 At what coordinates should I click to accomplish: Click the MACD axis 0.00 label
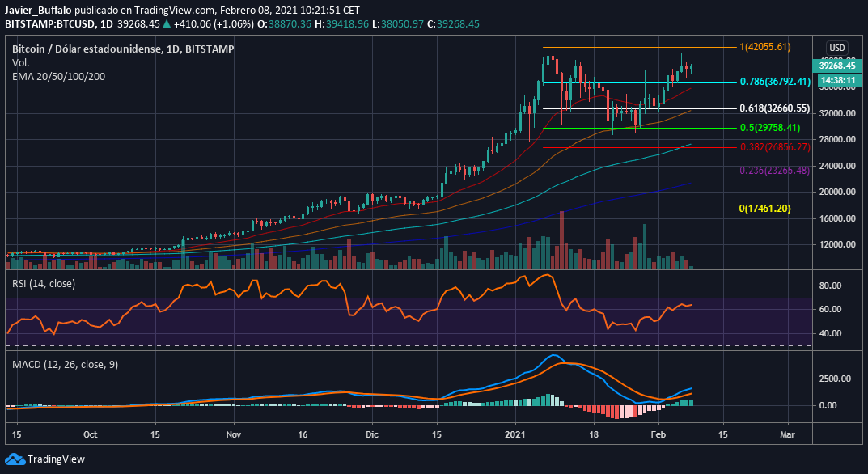coord(827,405)
